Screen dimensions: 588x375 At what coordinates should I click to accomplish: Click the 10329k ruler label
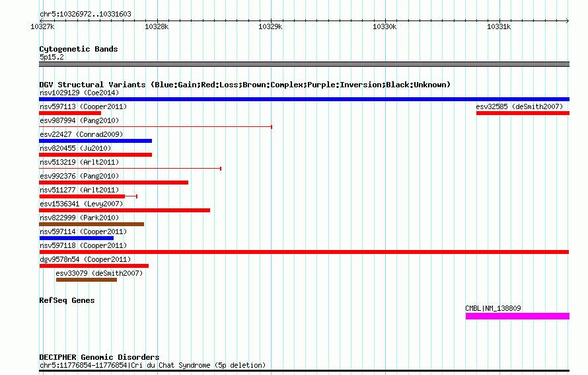pos(270,26)
